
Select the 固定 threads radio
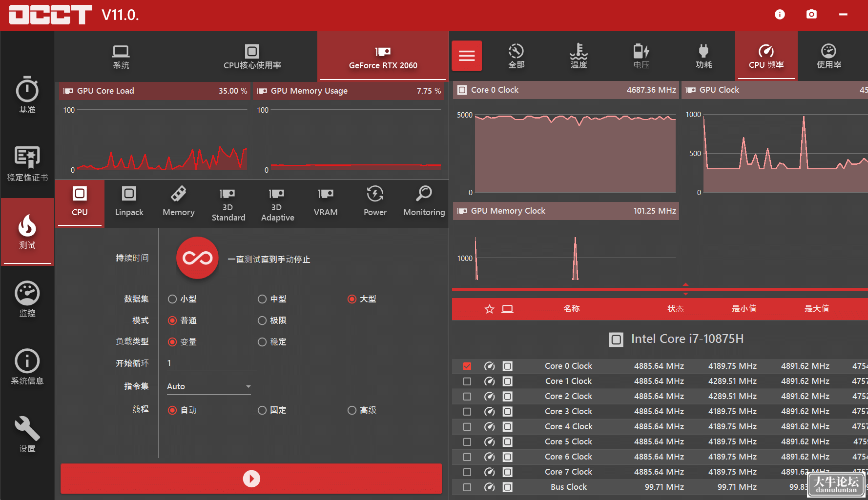pyautogui.click(x=262, y=410)
